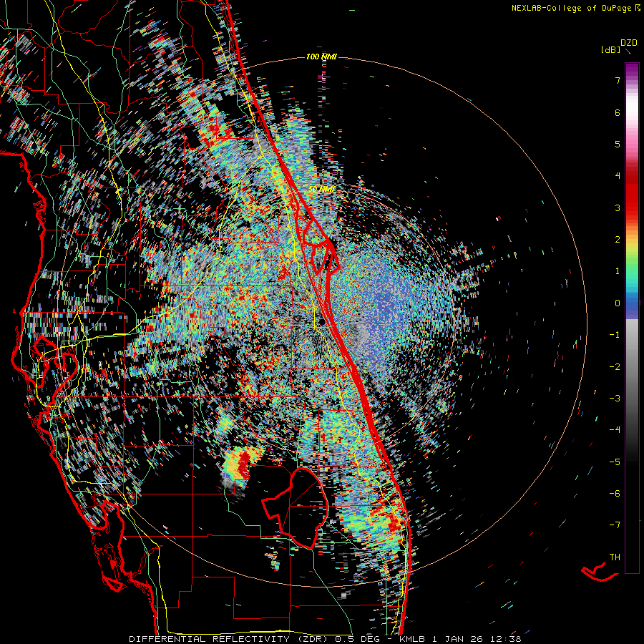Pick the "-5" tick label on scale
The image size is (644, 644).
pyautogui.click(x=615, y=462)
